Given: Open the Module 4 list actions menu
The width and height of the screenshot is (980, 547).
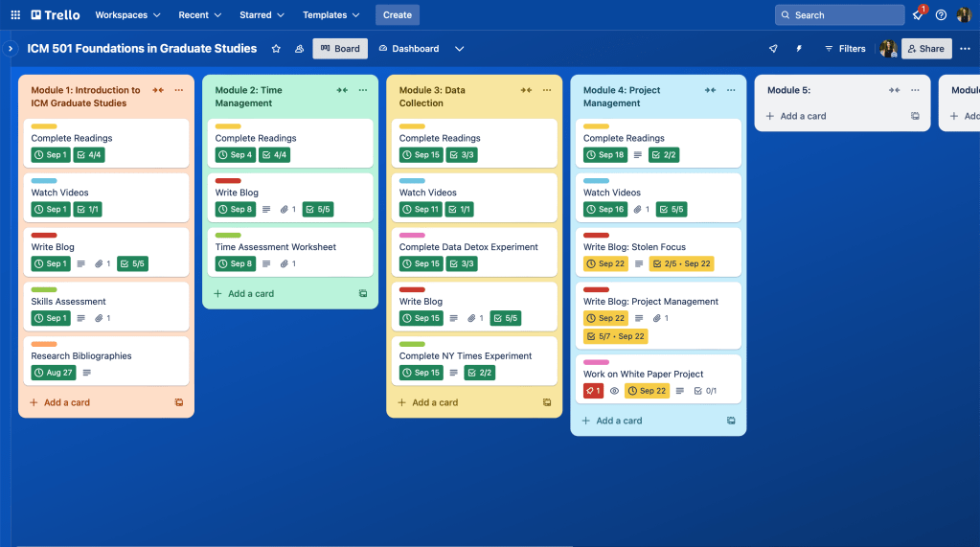Looking at the screenshot, I should pos(731,90).
